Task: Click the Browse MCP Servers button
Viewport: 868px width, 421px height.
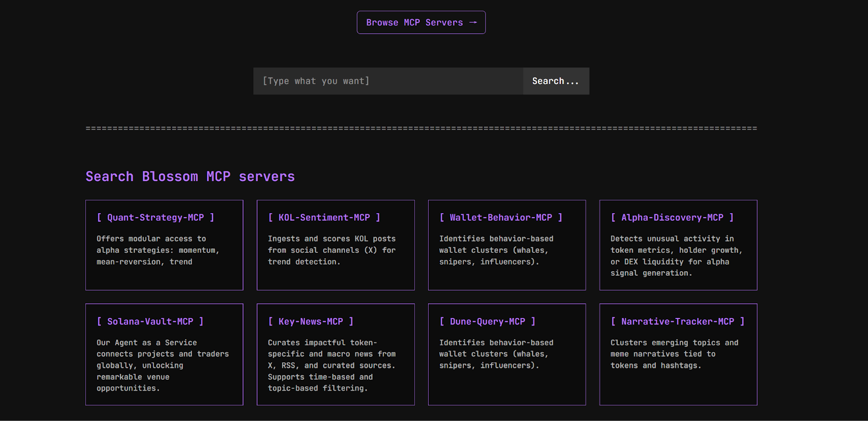Action: [x=421, y=23]
